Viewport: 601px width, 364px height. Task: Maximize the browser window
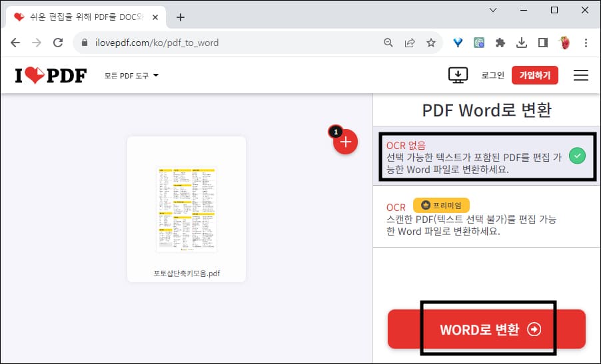coord(554,10)
